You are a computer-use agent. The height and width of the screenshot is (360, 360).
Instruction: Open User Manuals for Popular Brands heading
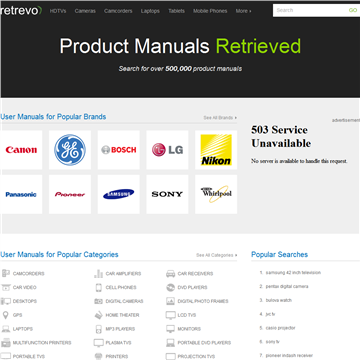(x=53, y=117)
